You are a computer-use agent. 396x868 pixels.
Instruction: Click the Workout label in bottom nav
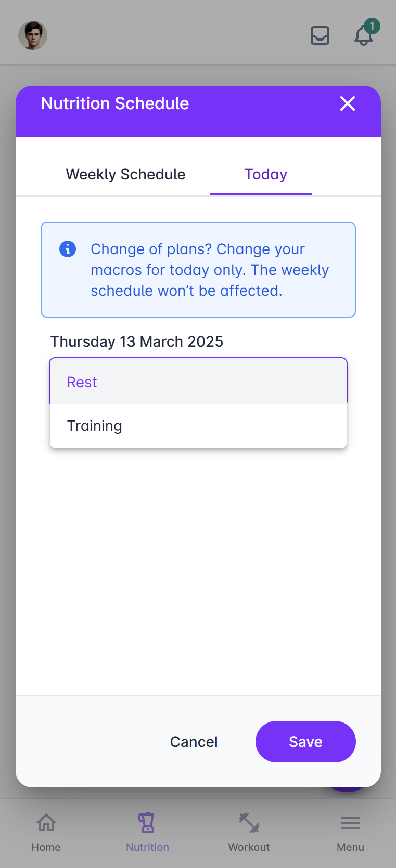coord(249,847)
